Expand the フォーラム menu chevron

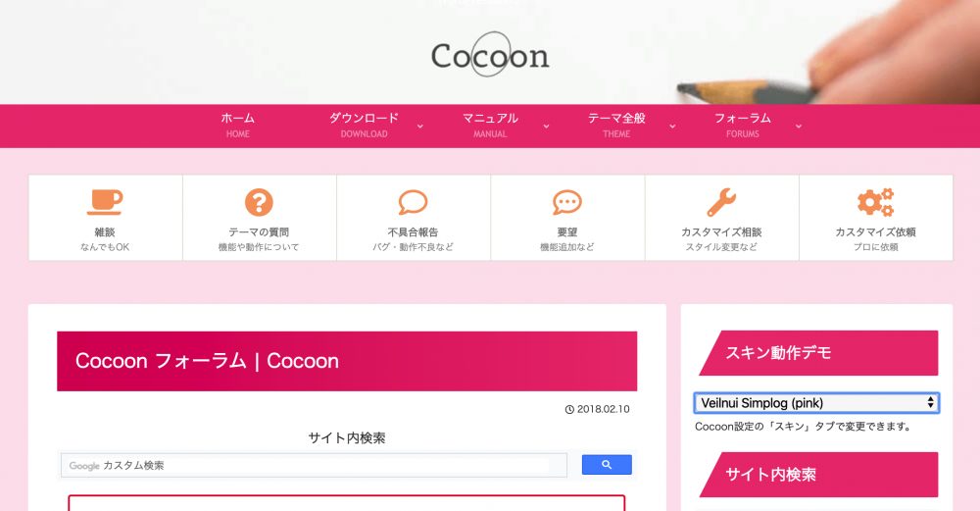pos(799,127)
